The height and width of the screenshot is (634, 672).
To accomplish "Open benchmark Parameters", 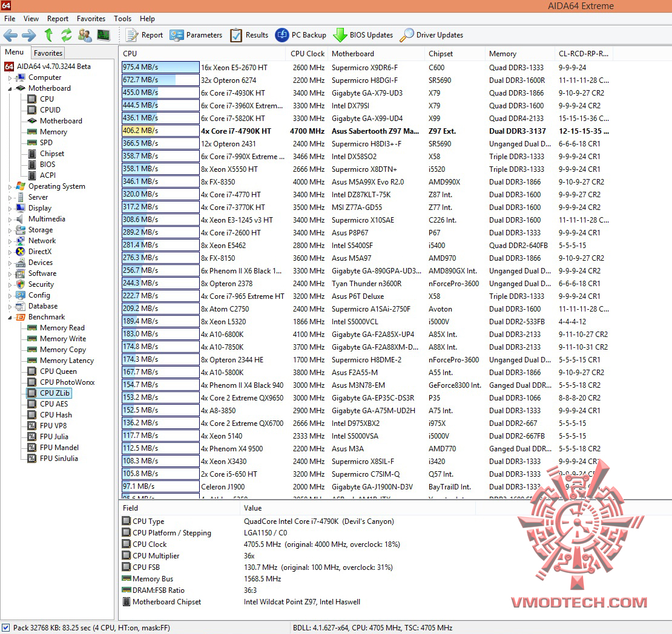I will (x=196, y=35).
